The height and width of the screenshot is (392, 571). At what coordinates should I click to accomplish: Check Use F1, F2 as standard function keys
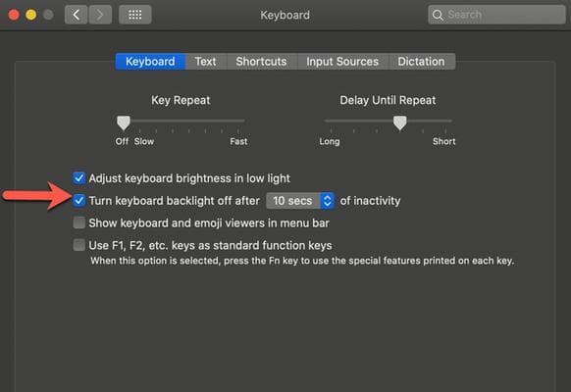coord(79,245)
